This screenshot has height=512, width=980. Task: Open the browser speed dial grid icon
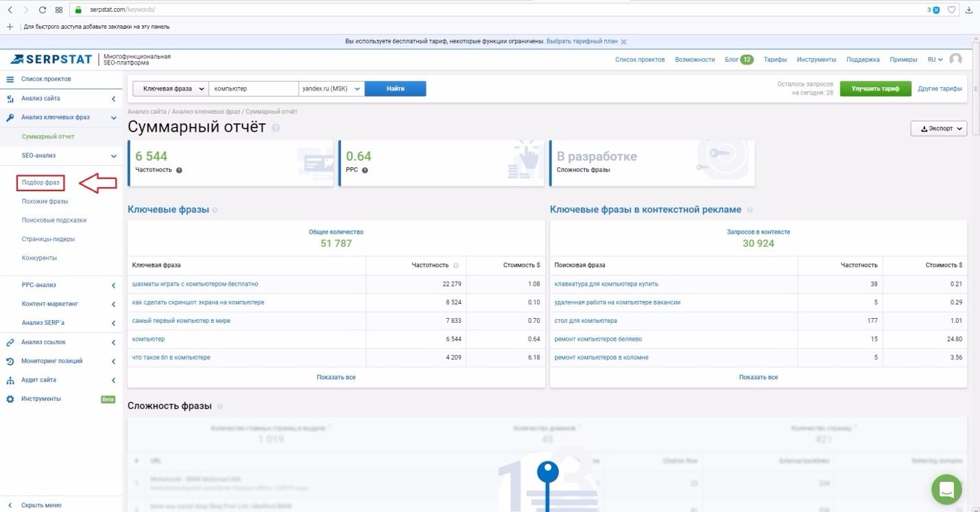(59, 10)
